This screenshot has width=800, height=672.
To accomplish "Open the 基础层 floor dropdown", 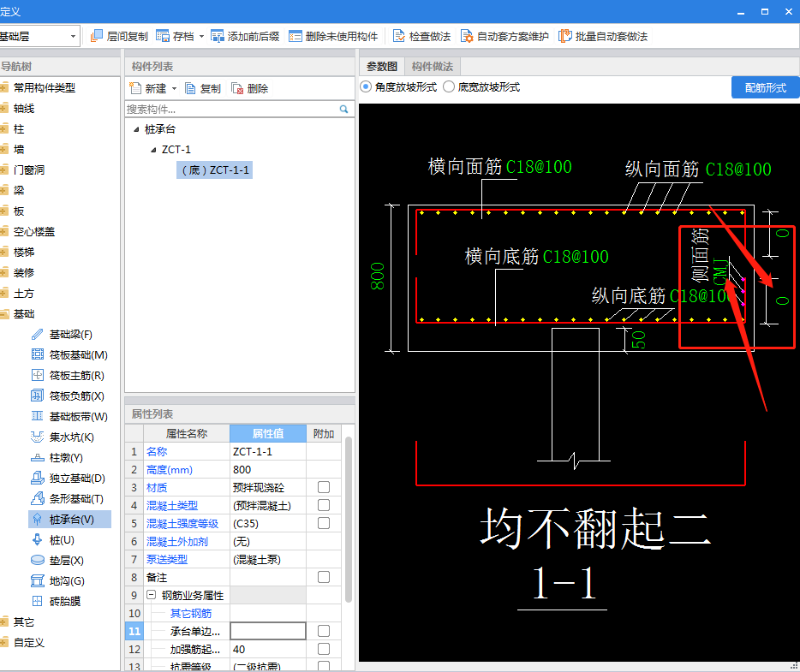I will [73, 36].
